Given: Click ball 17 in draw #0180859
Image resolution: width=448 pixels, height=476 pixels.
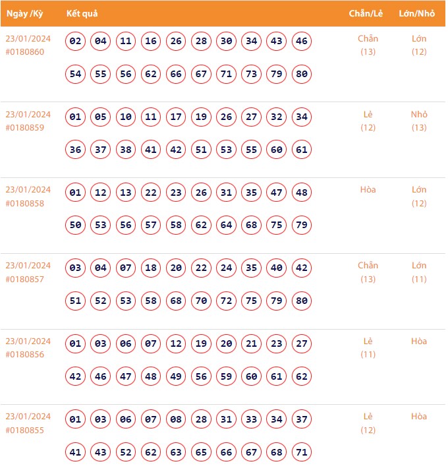Looking at the screenshot, I should tap(176, 117).
